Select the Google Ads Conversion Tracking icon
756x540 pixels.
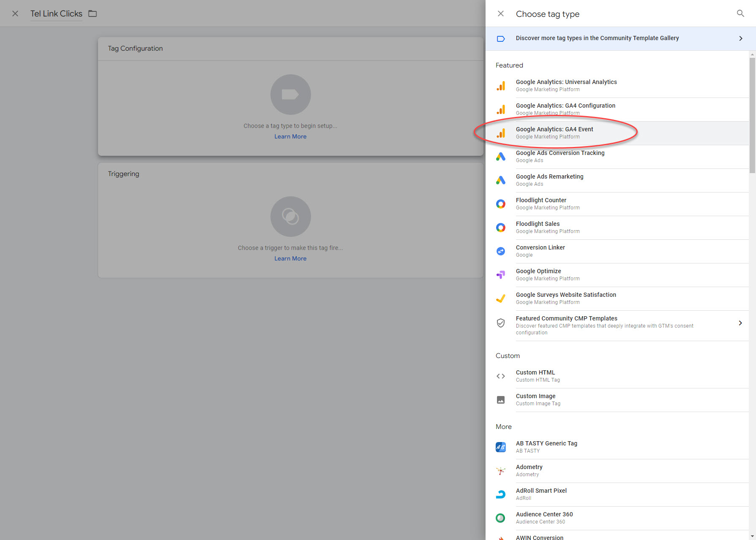[501, 157]
